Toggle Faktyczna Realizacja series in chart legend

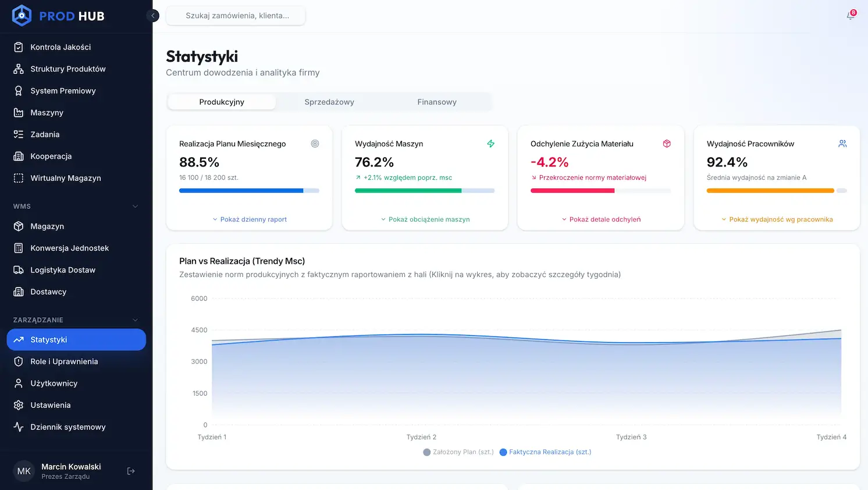pos(545,452)
